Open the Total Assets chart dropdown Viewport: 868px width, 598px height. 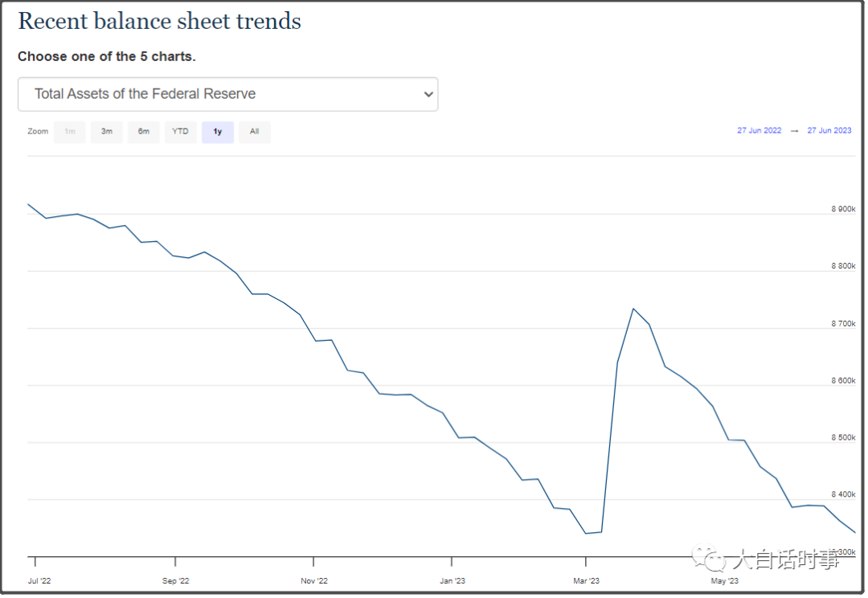227,94
